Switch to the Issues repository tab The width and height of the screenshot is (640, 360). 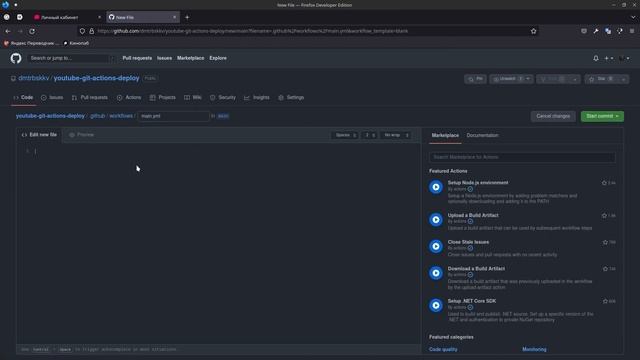click(x=52, y=98)
